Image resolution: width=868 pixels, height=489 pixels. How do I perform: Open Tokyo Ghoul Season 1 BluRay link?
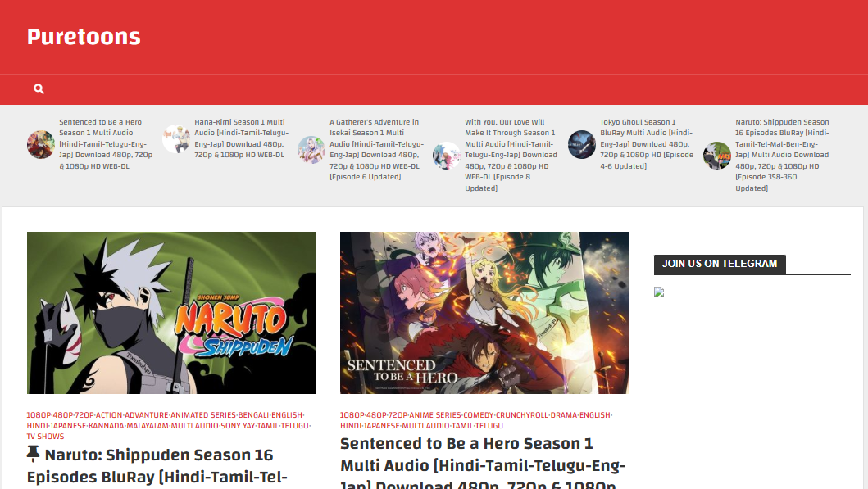tap(646, 144)
